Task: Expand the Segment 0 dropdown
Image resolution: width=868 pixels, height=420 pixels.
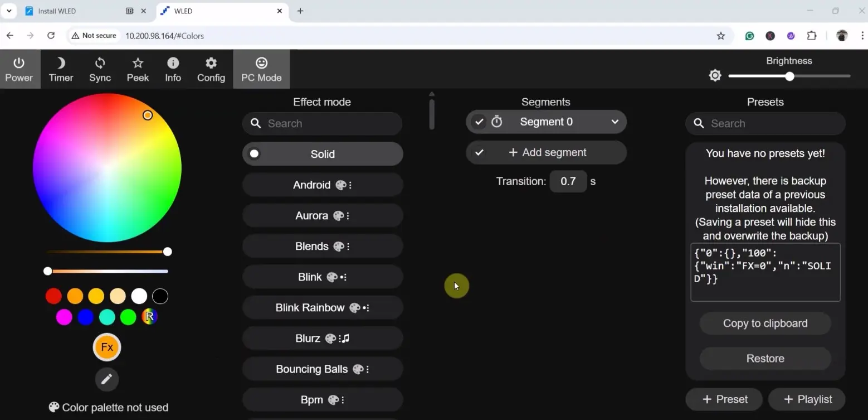Action: (615, 122)
